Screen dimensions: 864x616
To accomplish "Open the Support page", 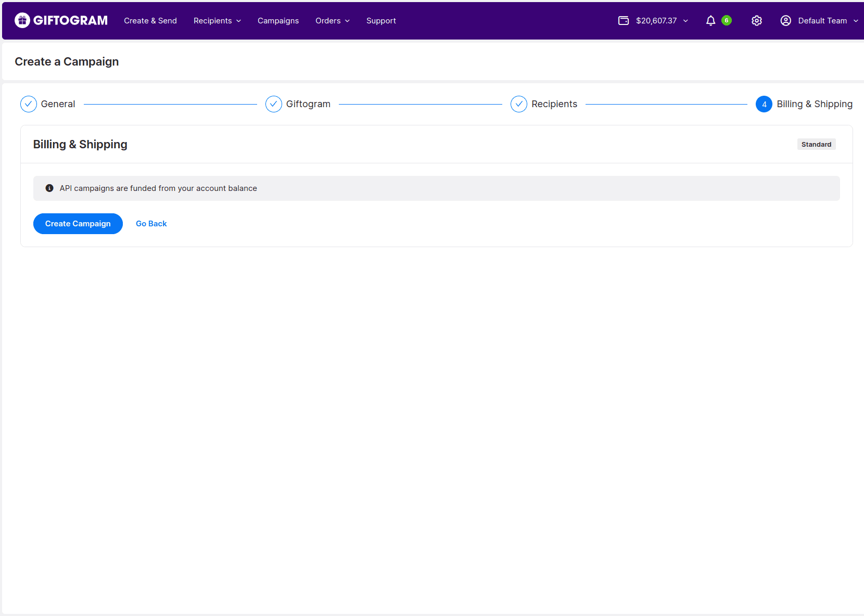I will click(381, 21).
